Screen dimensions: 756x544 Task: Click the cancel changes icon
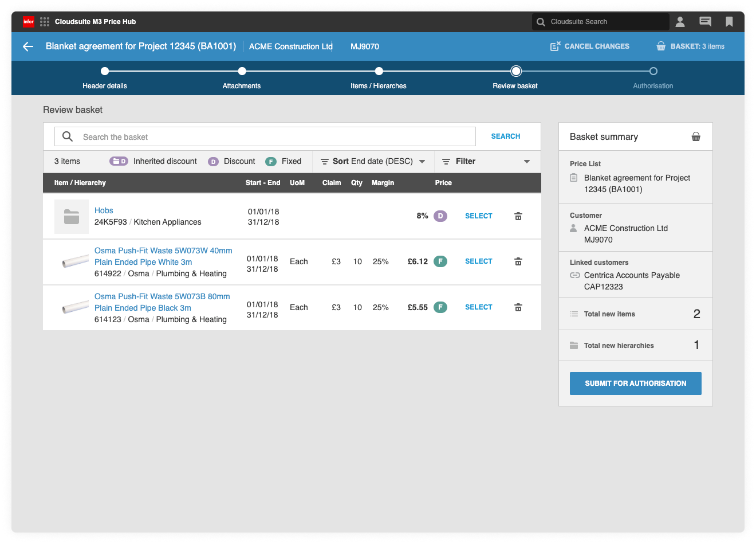(555, 46)
